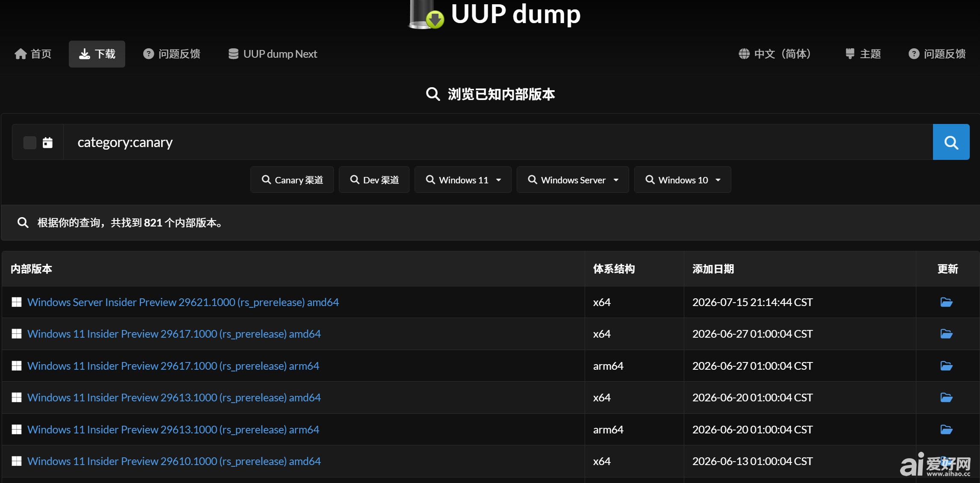
Task: Submit search with blue magnifier button
Action: pyautogui.click(x=951, y=142)
